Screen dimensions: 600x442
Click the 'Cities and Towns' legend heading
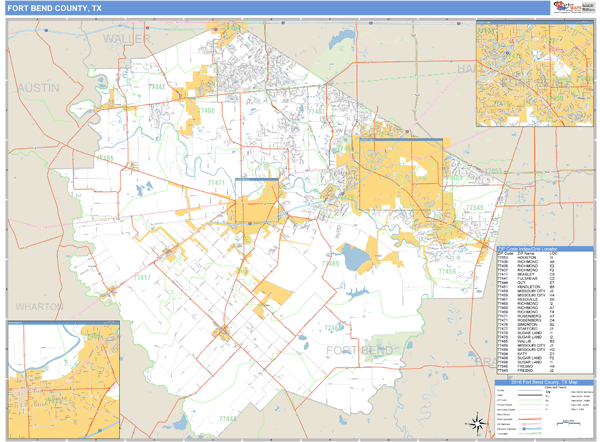coord(558,387)
